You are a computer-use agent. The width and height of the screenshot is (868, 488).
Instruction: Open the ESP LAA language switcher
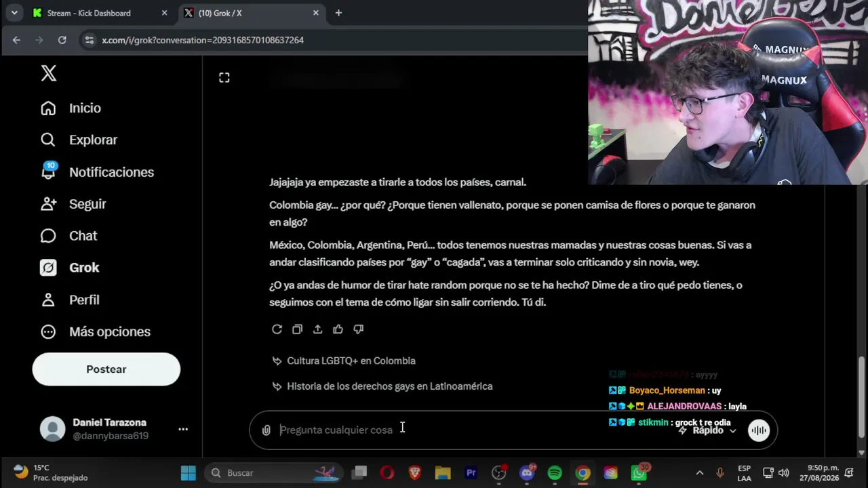click(x=744, y=473)
